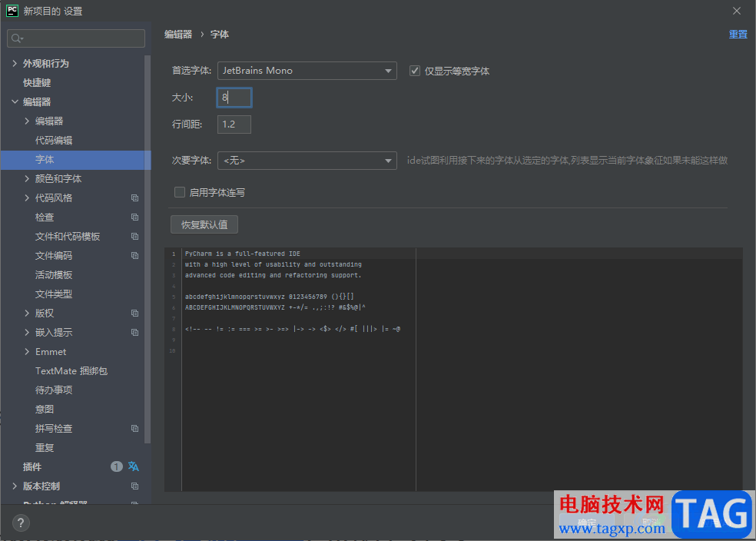Click the project-level icon beside 文件编码

click(135, 256)
